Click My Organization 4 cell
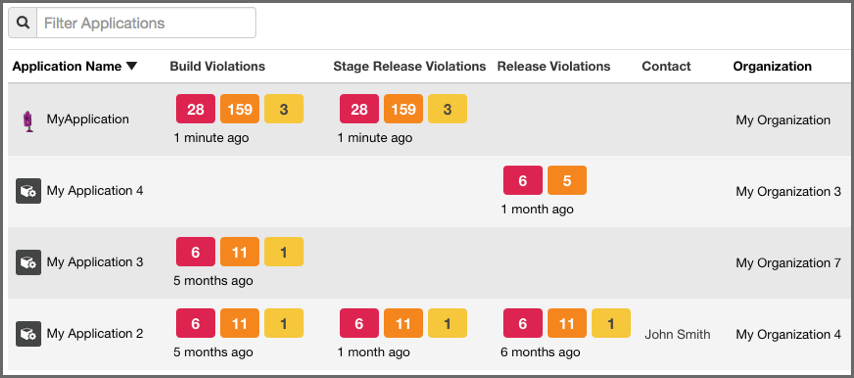 [788, 334]
